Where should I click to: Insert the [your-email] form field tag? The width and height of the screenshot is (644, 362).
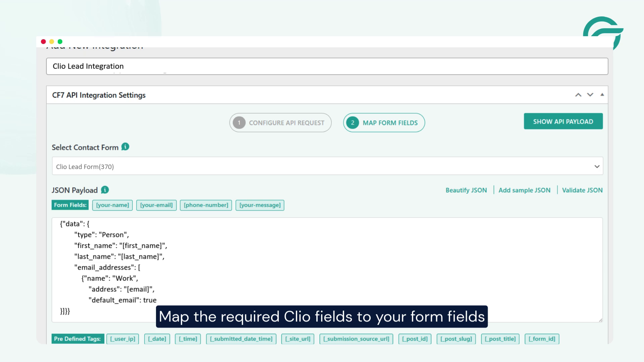156,205
